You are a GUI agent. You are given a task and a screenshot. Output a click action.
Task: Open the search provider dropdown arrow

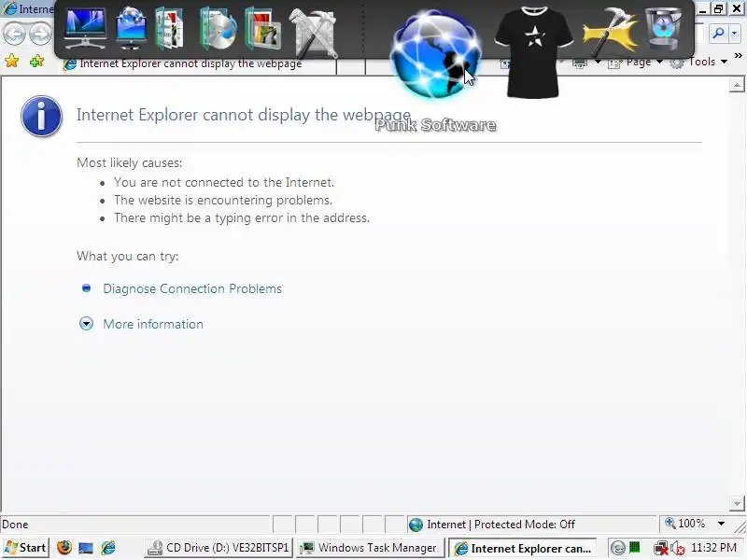[735, 34]
